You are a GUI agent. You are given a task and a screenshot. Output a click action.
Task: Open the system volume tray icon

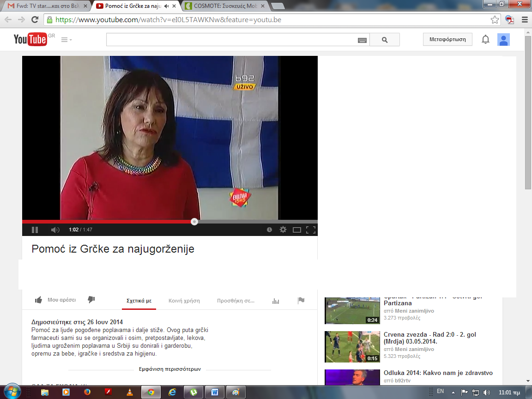(x=487, y=393)
